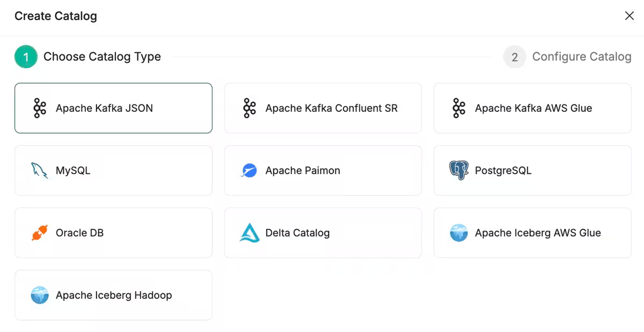Click the Delta Catalog triangle logo
The width and height of the screenshot is (644, 332).
tap(249, 233)
